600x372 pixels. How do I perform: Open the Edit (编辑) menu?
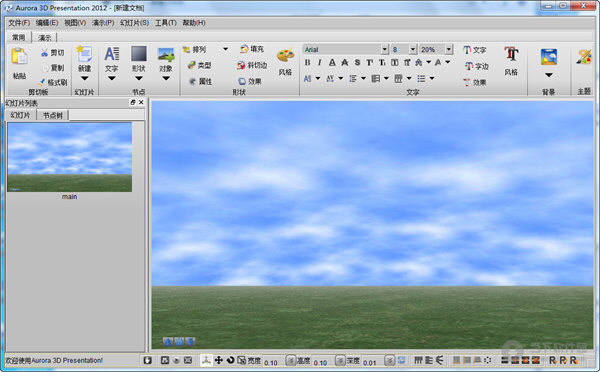click(x=47, y=23)
